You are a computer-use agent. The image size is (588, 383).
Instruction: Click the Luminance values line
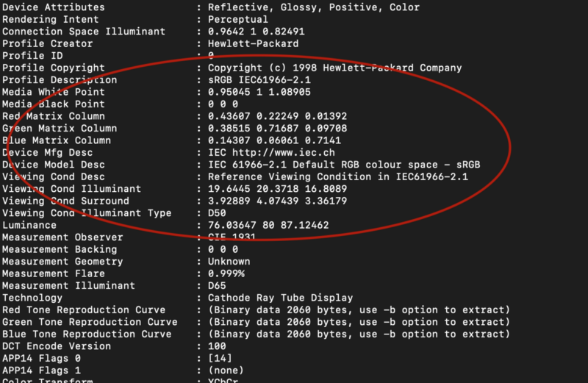pos(268,225)
